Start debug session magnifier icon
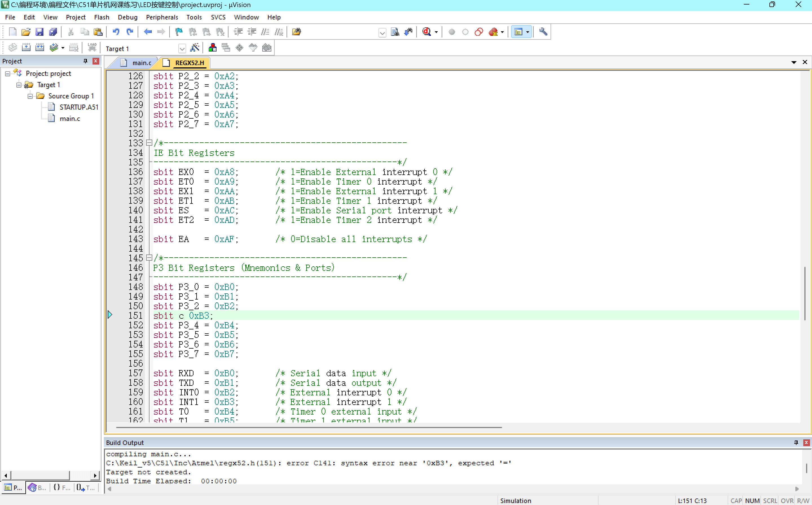812x505 pixels. click(426, 32)
